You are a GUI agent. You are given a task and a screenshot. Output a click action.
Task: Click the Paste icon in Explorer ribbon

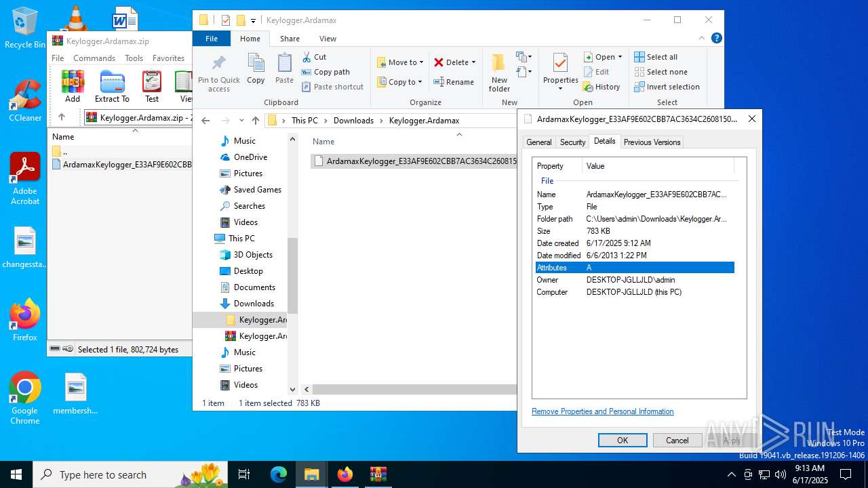pos(284,68)
